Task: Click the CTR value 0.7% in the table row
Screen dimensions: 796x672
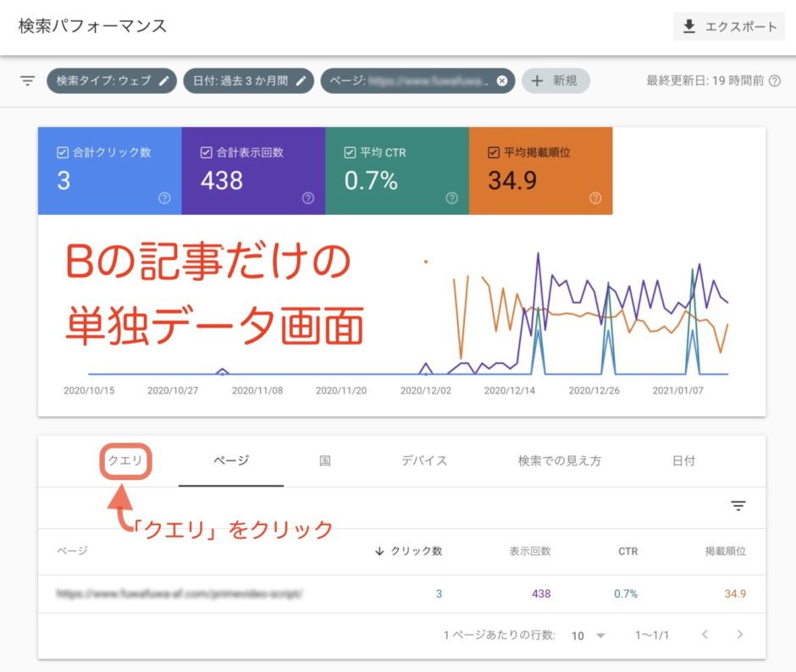Action: 626,593
